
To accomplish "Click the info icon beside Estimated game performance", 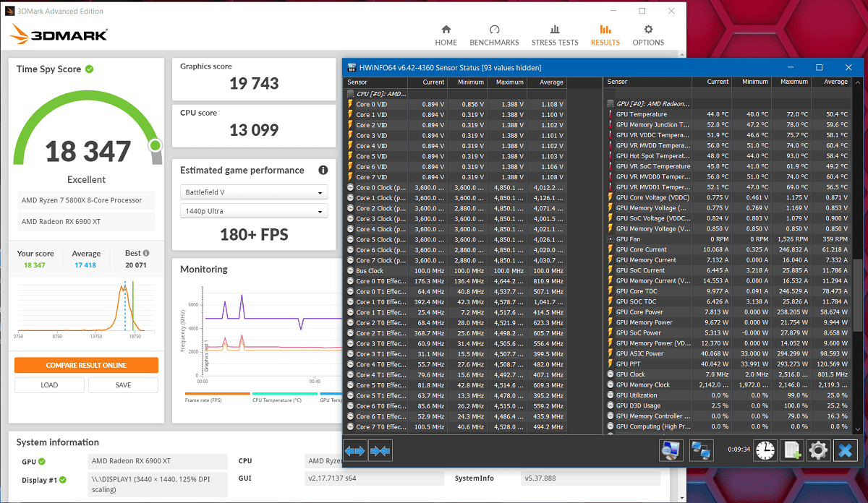I will [x=323, y=171].
